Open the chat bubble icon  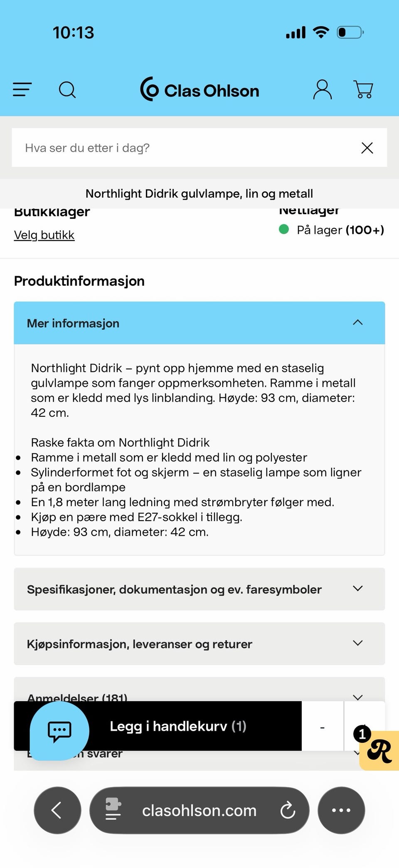pyautogui.click(x=59, y=731)
